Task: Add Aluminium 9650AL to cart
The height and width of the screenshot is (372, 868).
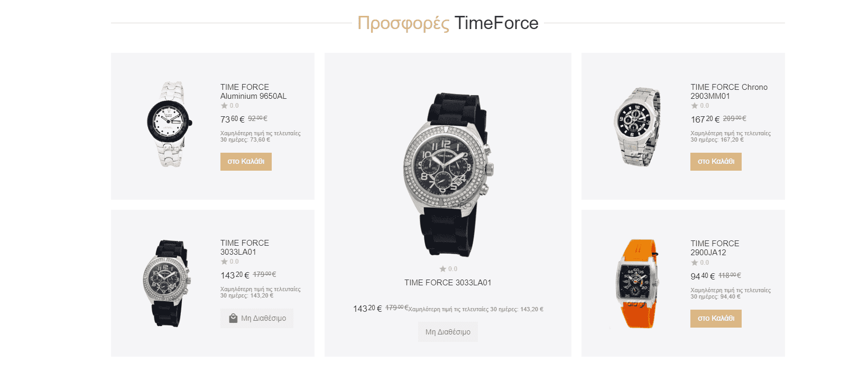Action: (x=246, y=162)
